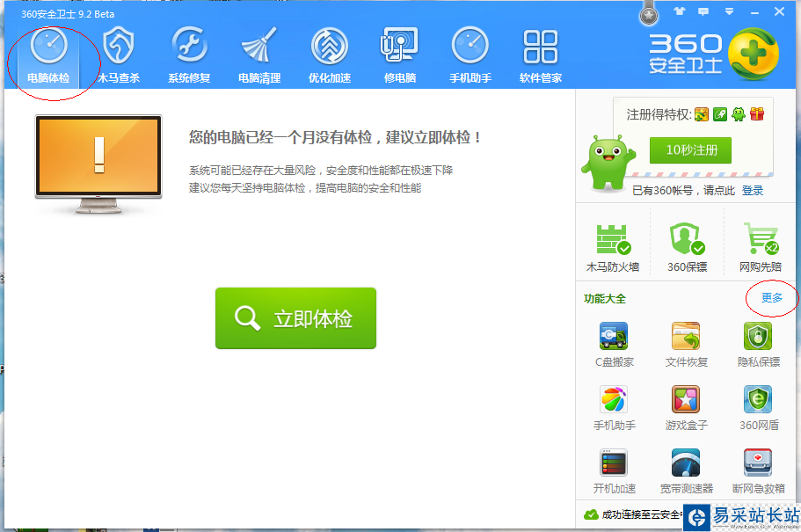Open the 修电脑 tab
Screen dimensions: 801x532
click(x=400, y=56)
